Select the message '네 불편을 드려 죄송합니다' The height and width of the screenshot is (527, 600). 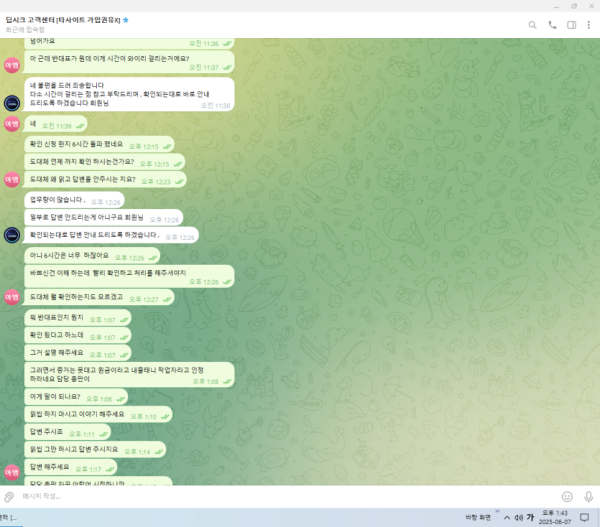(x=129, y=95)
